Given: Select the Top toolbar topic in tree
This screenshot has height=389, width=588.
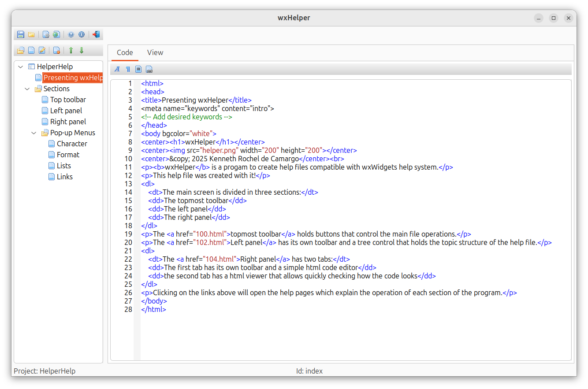Looking at the screenshot, I should (x=68, y=100).
